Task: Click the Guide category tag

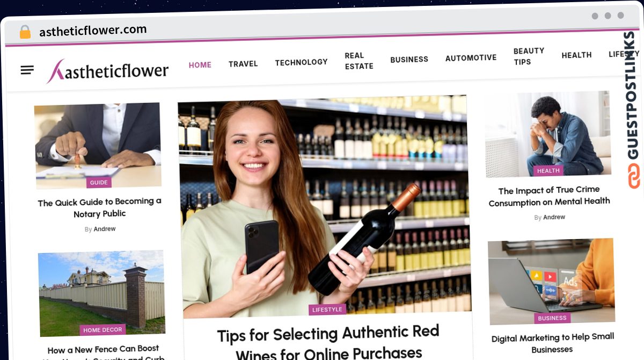Action: (x=99, y=182)
